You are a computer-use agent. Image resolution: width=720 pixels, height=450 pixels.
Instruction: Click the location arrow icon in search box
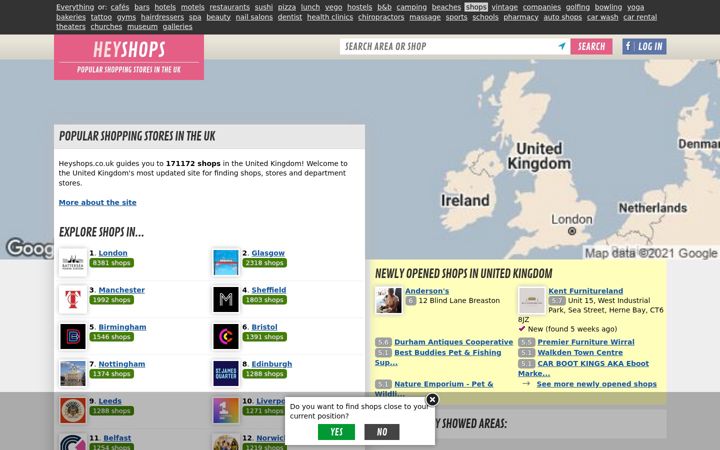pos(562,46)
